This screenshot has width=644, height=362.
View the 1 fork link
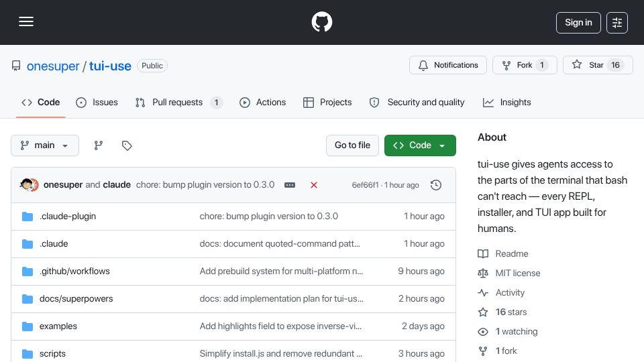(506, 351)
